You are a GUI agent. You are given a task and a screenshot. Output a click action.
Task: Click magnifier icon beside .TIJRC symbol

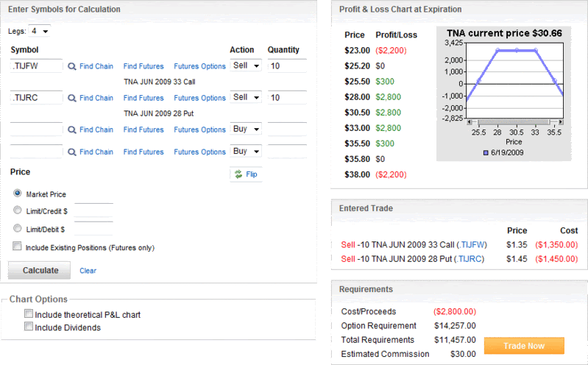click(72, 98)
